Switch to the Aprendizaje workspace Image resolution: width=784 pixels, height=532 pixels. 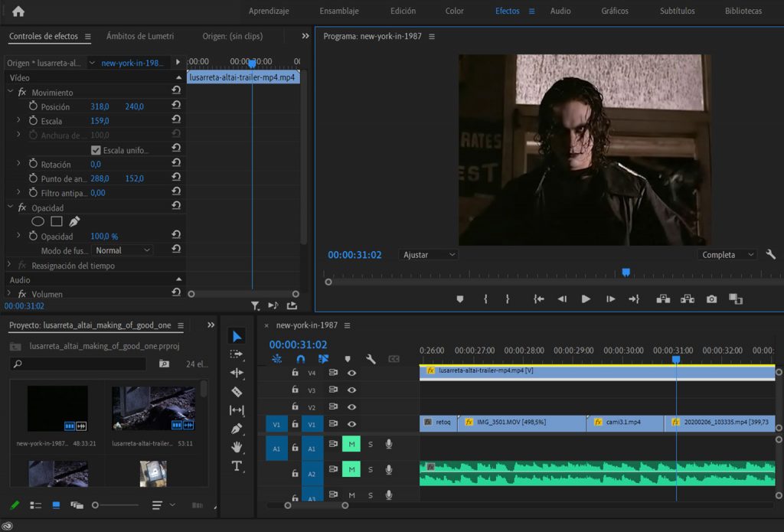[x=269, y=11]
